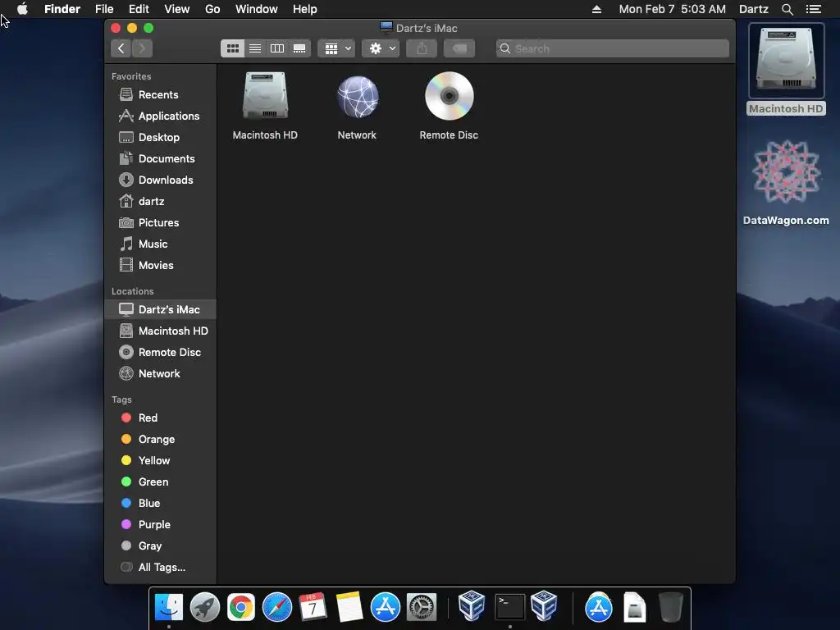Open the View menu
The height and width of the screenshot is (630, 840).
177,9
